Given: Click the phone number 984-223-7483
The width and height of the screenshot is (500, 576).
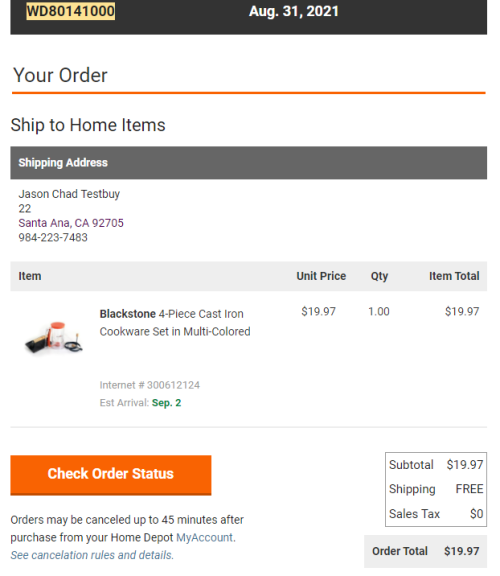Looking at the screenshot, I should pyautogui.click(x=53, y=237).
